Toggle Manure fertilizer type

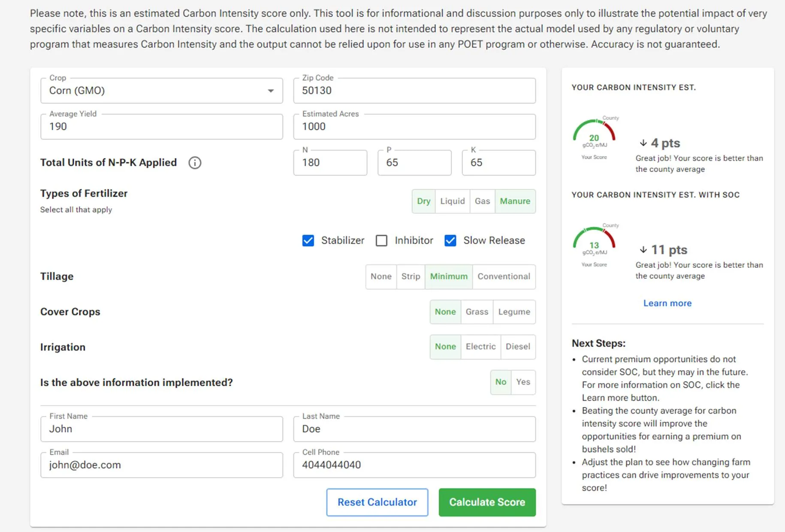515,201
